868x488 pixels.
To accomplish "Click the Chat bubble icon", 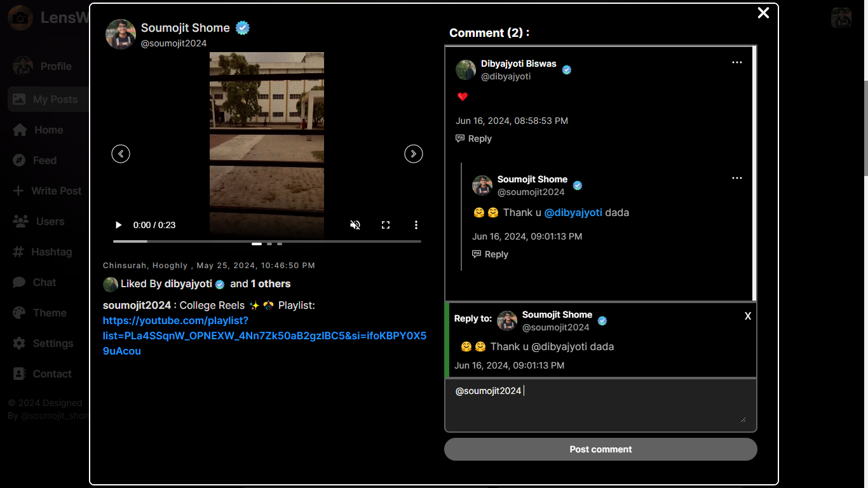I will pyautogui.click(x=19, y=282).
